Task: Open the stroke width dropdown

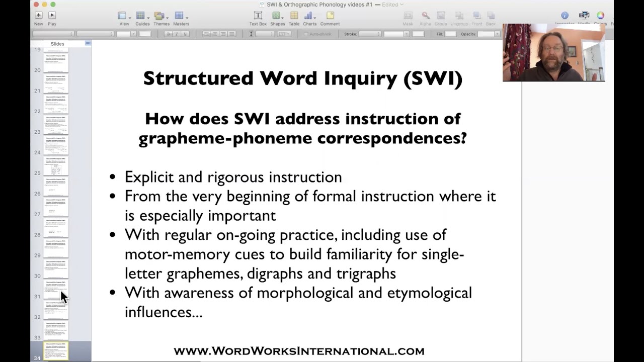Action: pos(396,34)
